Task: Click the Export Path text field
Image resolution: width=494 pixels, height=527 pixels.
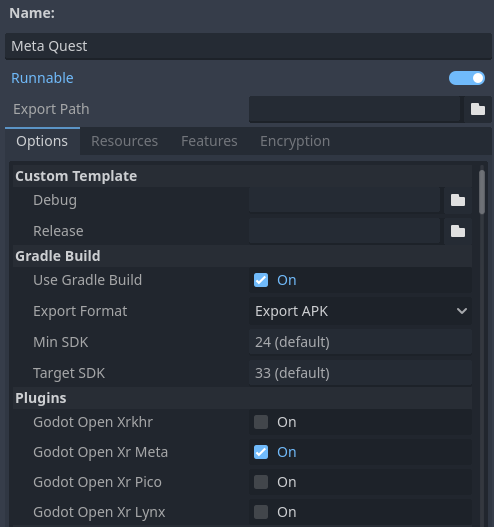Action: 355,109
